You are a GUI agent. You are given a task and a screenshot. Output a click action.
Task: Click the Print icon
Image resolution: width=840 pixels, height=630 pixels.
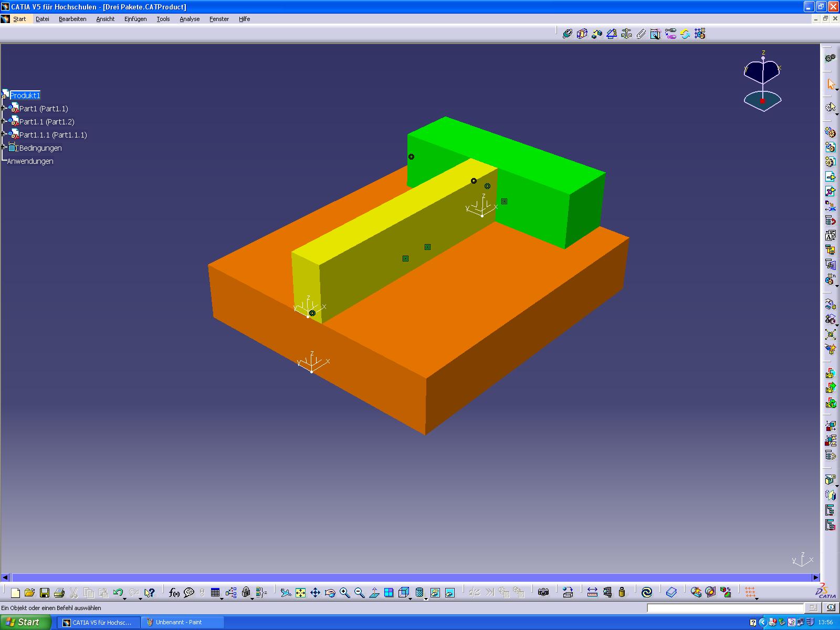click(x=59, y=593)
